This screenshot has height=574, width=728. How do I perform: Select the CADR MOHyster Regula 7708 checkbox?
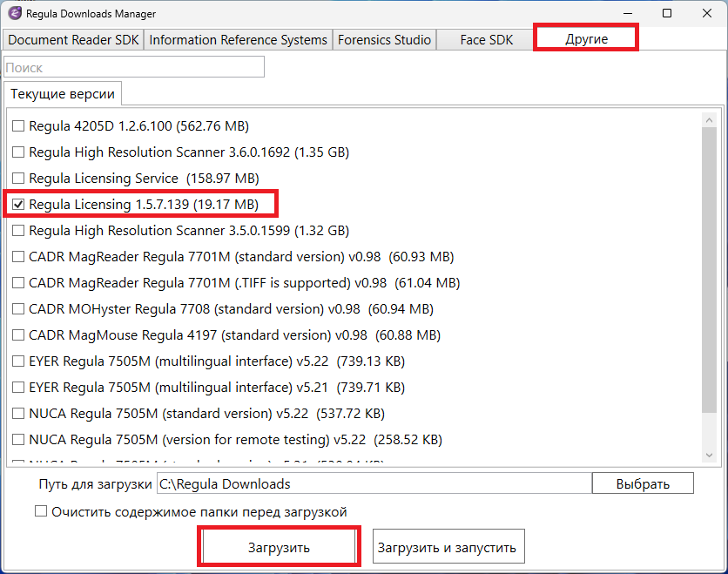pyautogui.click(x=18, y=309)
